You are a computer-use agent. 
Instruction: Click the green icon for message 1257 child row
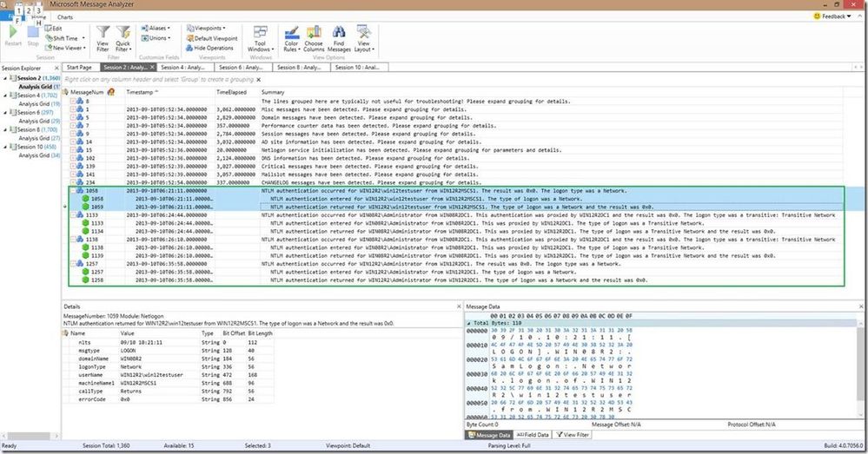[x=85, y=272]
